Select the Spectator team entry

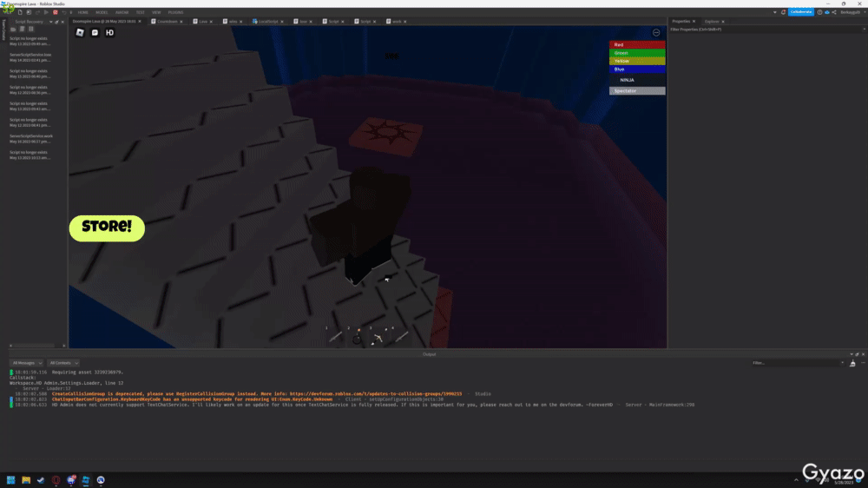[637, 91]
